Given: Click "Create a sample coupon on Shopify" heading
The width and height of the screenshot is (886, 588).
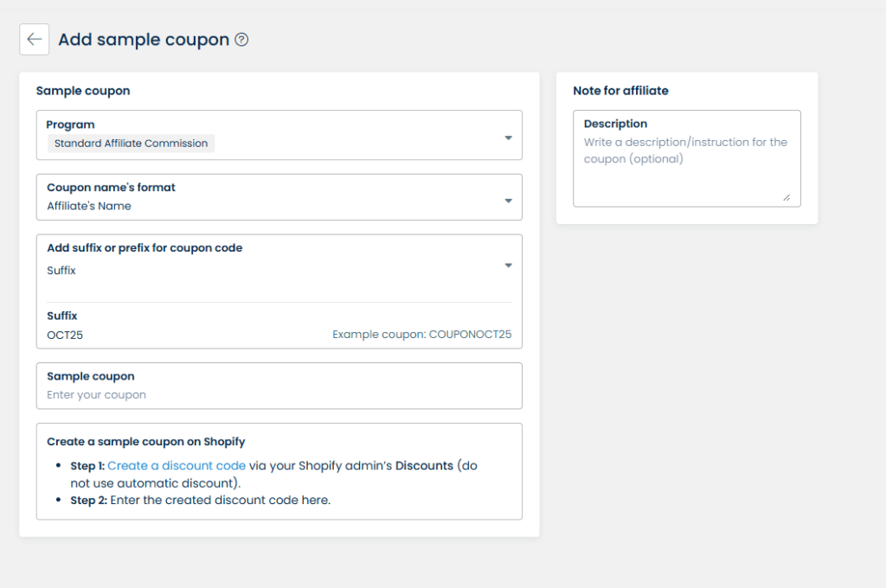Looking at the screenshot, I should [x=145, y=442].
